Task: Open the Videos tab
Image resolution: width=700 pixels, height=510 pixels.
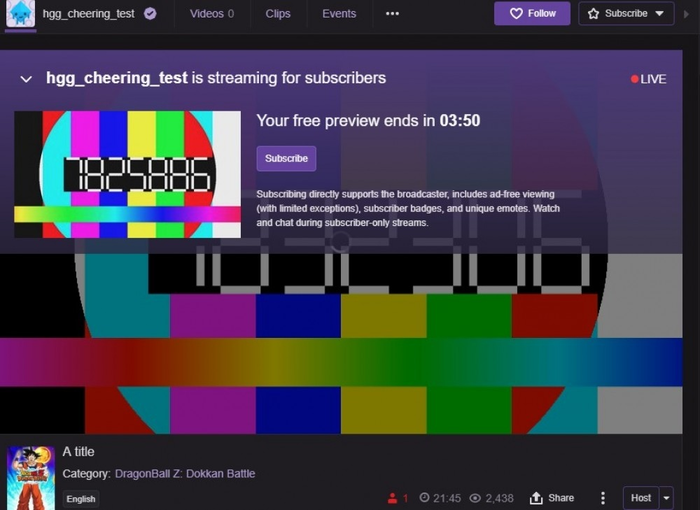Action: [x=212, y=14]
